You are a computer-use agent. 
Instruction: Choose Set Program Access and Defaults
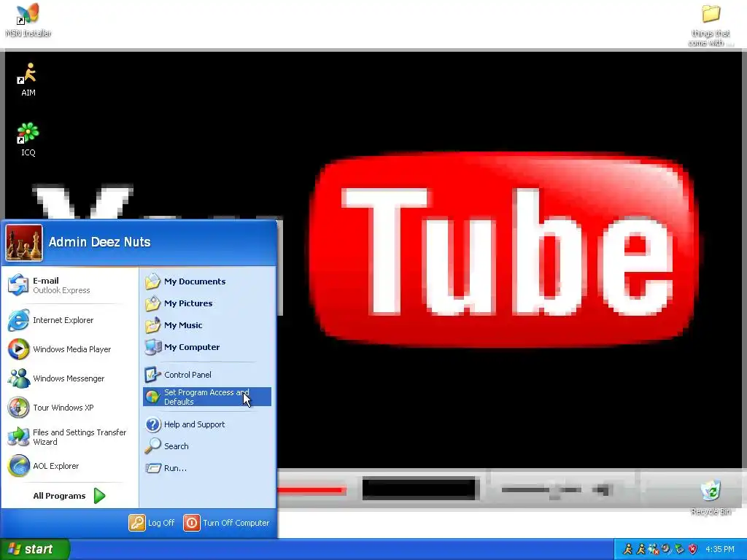point(206,397)
